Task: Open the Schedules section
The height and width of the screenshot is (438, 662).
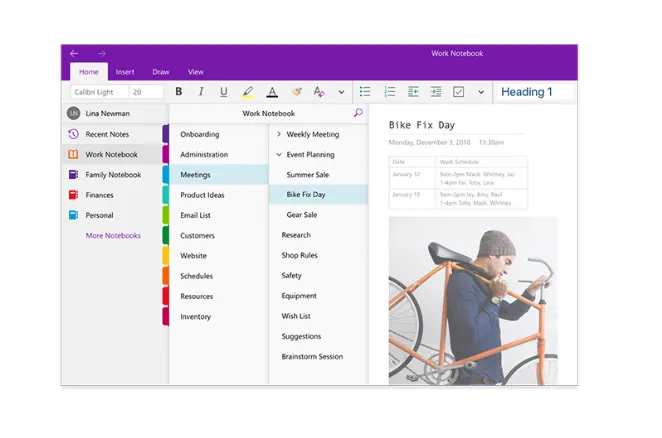Action: coord(218,276)
